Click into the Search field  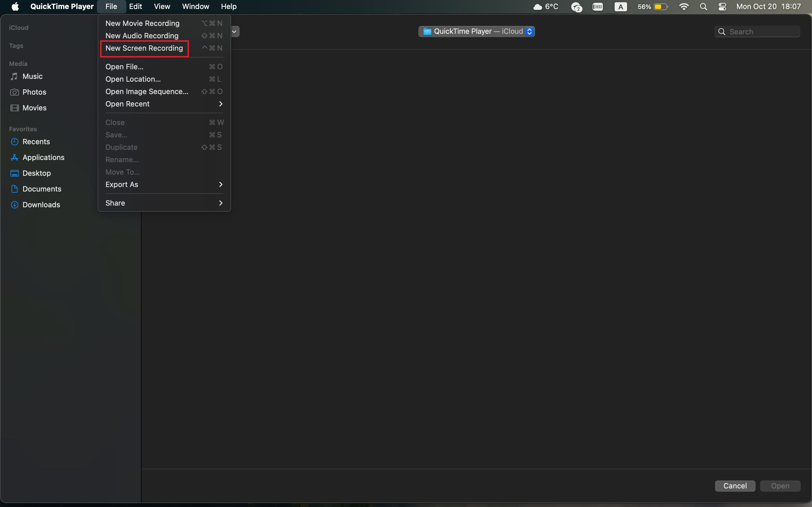click(762, 32)
